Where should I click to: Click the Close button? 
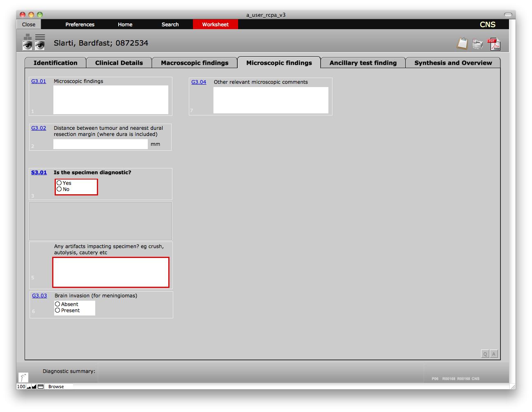(29, 24)
